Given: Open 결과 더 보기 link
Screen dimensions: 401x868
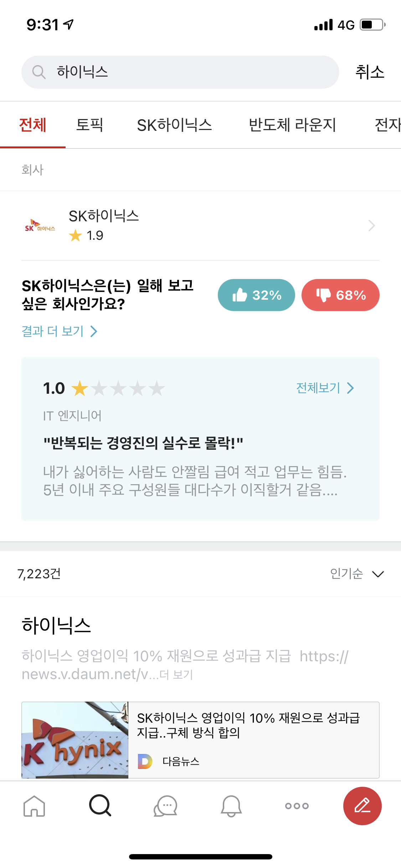Looking at the screenshot, I should coord(60,331).
